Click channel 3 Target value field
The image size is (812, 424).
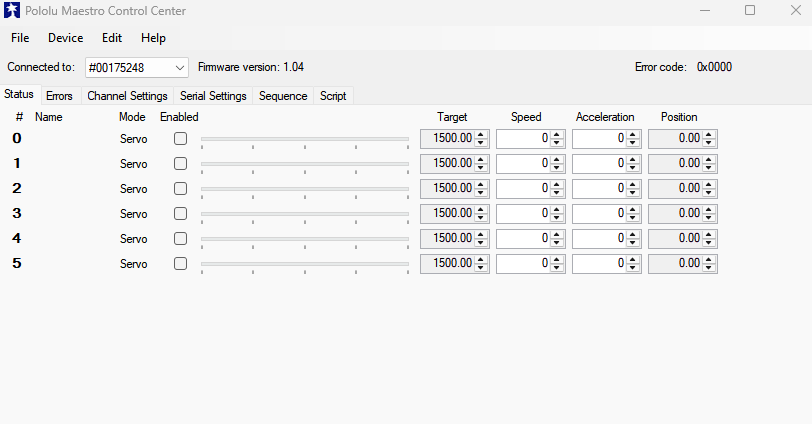[x=447, y=213]
